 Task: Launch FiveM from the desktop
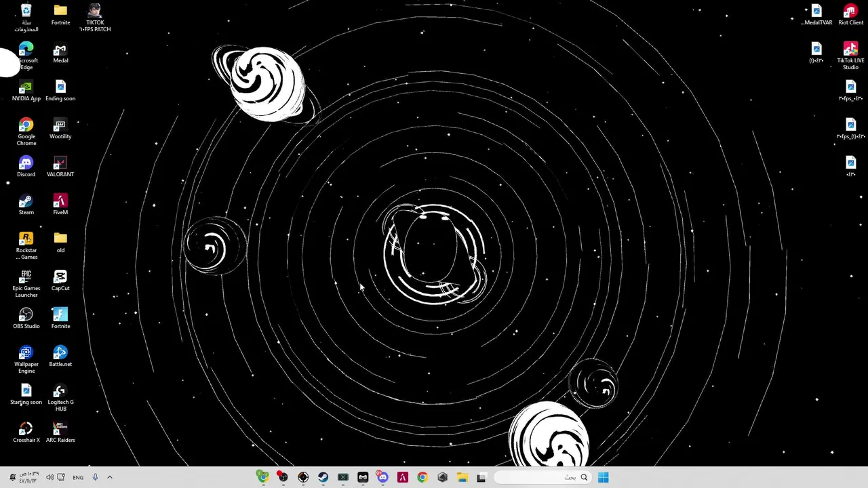click(60, 205)
